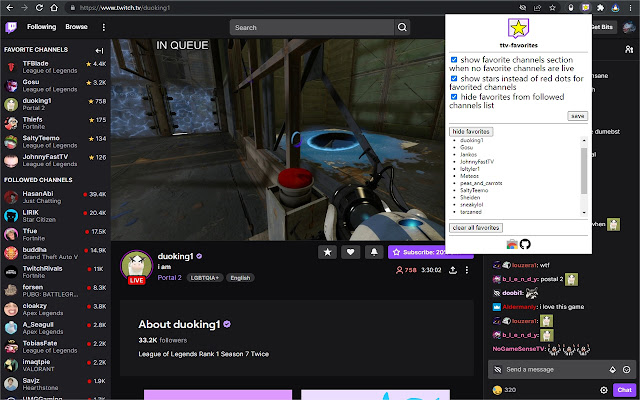
Task: Click the duoking1 channel avatar with LIVE badge
Action: point(136,267)
